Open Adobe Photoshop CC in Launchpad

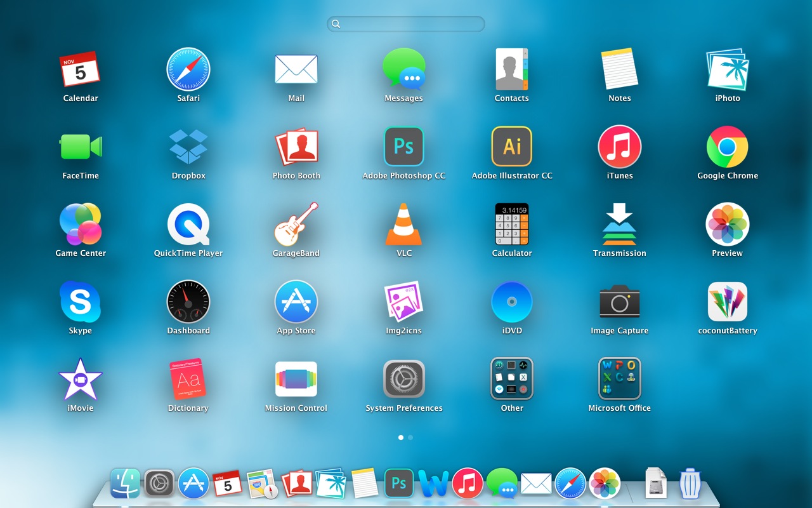pos(404,147)
